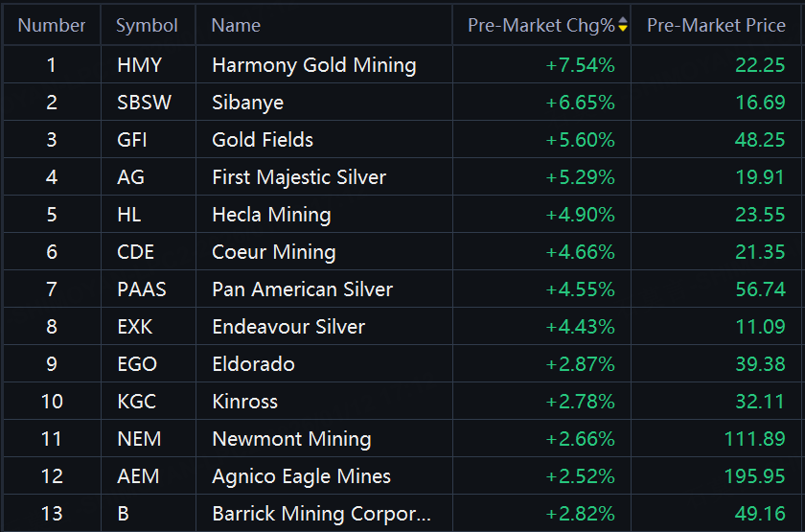Click Agnico Eagle's 195.95 pre-market price

[754, 476]
